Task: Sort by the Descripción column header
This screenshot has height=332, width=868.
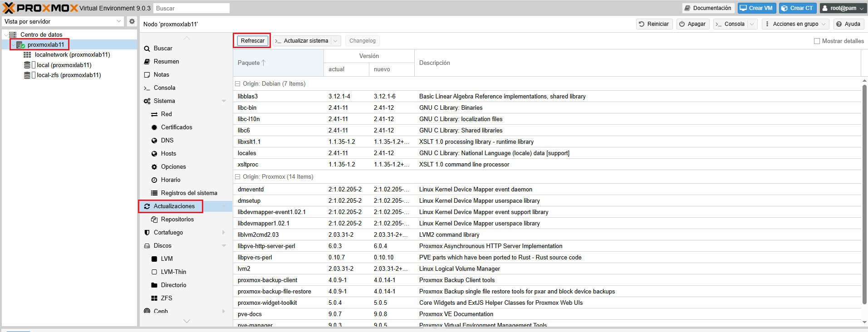Action: (638, 63)
